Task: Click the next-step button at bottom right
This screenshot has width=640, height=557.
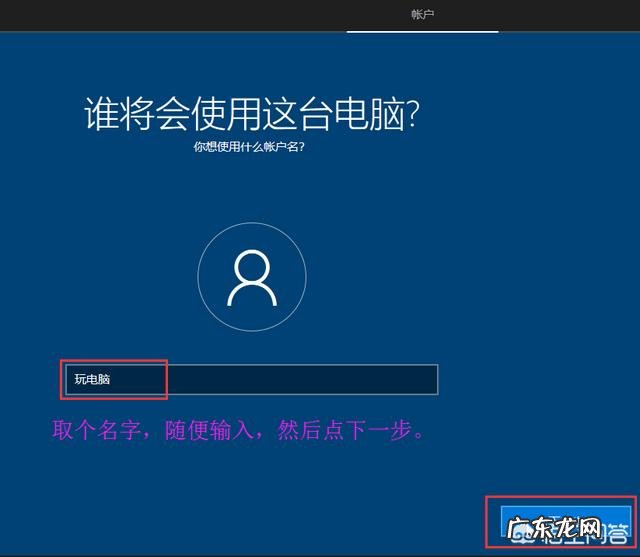Action: pyautogui.click(x=566, y=522)
